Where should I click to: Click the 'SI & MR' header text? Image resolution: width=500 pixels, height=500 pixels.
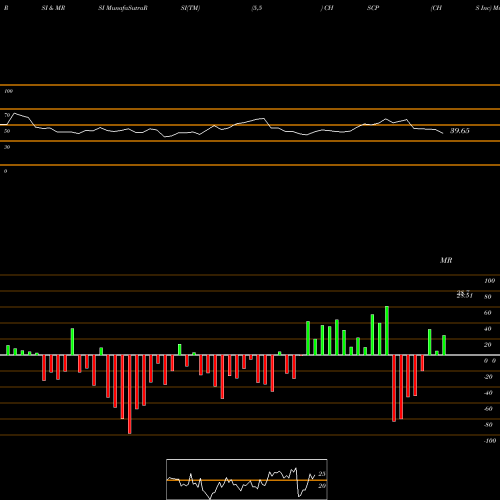point(53,8)
